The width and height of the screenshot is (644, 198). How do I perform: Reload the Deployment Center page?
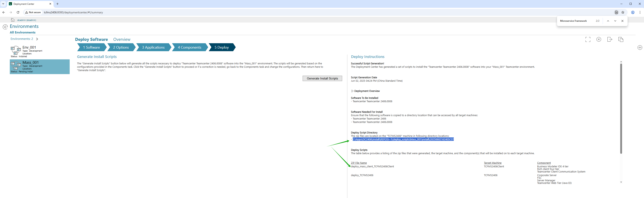[x=18, y=12]
